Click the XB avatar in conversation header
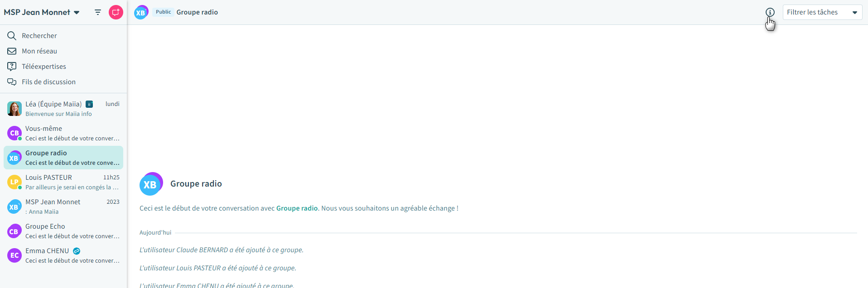 pyautogui.click(x=141, y=12)
